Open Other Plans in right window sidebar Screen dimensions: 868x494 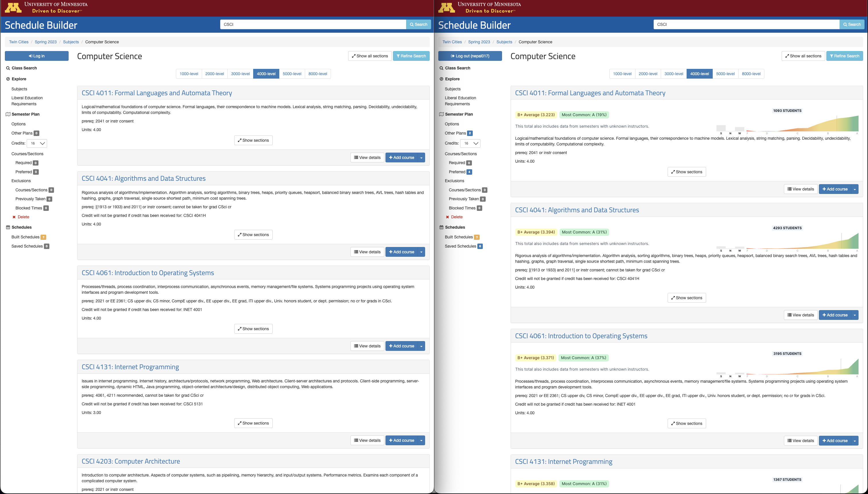coord(459,133)
